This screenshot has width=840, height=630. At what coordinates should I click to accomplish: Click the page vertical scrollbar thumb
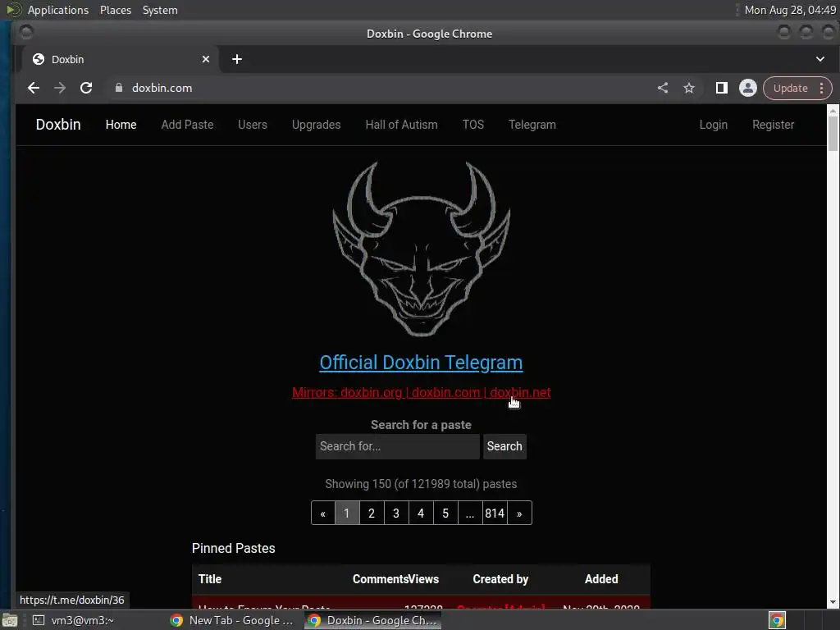[x=833, y=134]
